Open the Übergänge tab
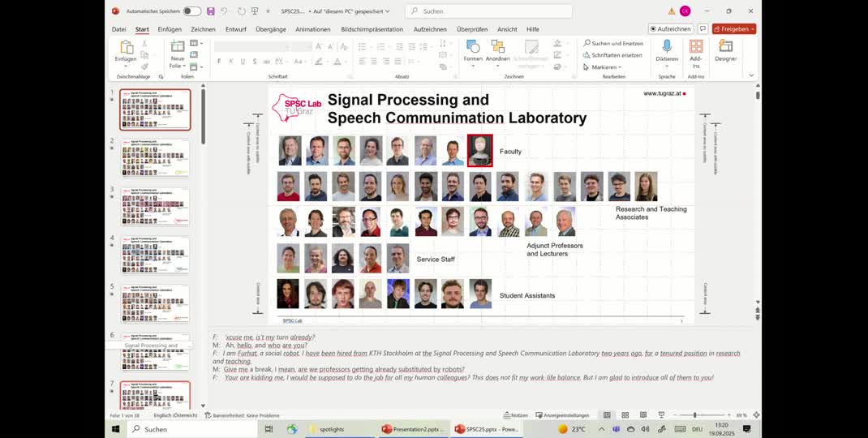Screen dimensions: 868x438 pyautogui.click(x=270, y=29)
